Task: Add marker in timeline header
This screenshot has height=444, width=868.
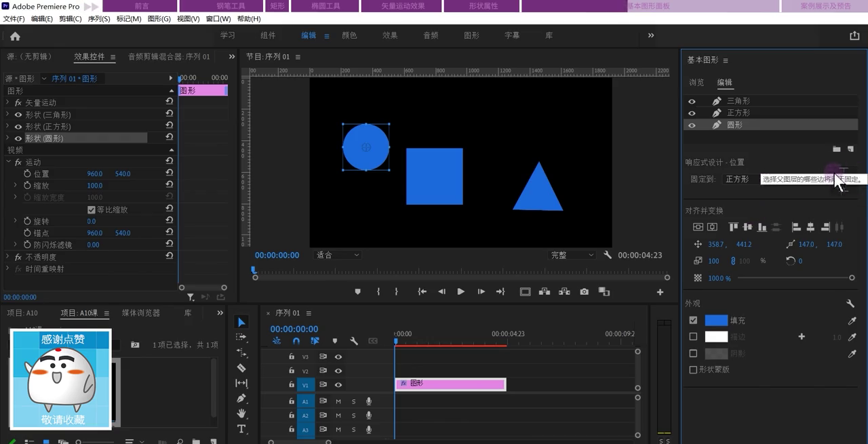Action: coord(334,341)
